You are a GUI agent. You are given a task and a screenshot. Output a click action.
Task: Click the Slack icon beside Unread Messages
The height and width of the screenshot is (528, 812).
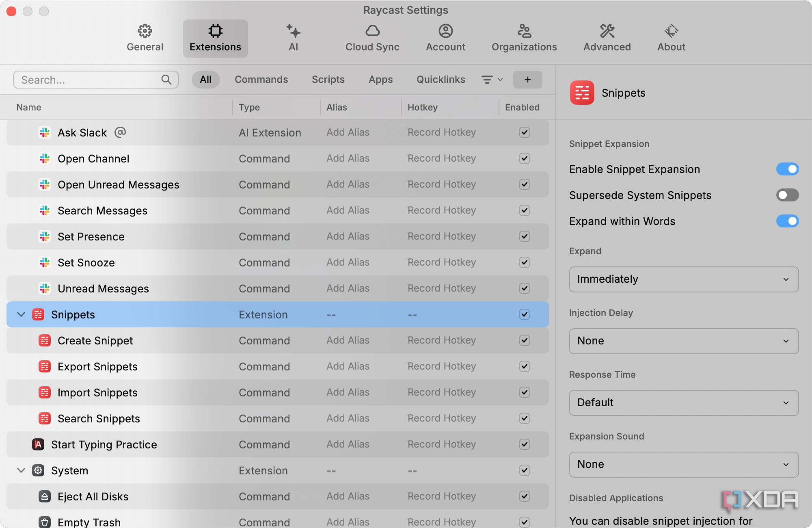tap(45, 288)
